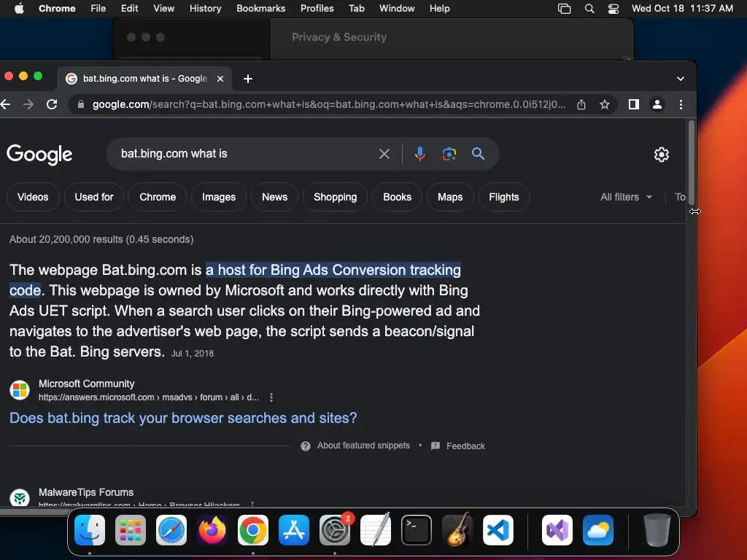
Task: Click About featured snippets link
Action: click(363, 446)
